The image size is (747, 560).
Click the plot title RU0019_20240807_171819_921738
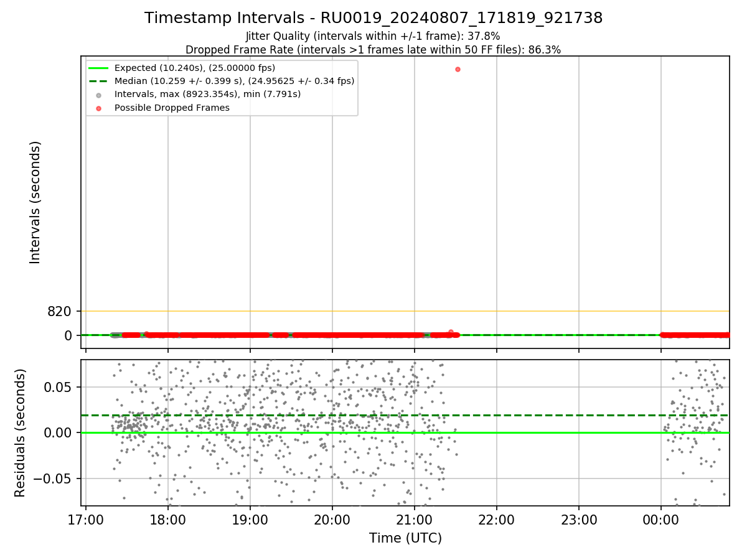(x=374, y=18)
